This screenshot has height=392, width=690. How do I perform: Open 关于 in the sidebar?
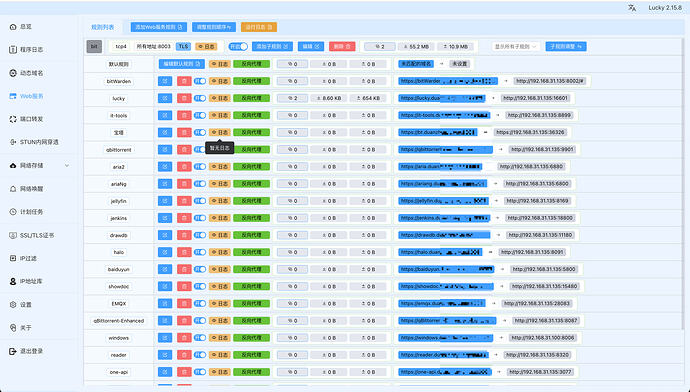(26, 328)
